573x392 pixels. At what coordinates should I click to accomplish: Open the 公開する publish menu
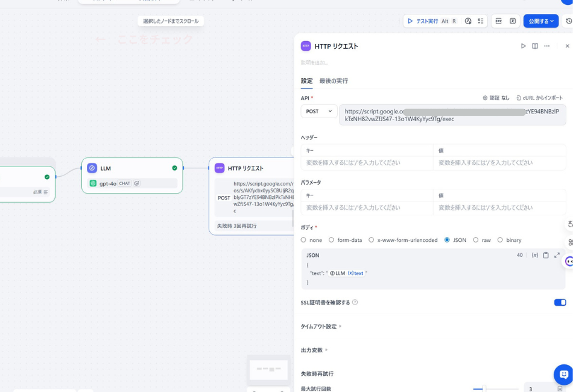tap(540, 21)
